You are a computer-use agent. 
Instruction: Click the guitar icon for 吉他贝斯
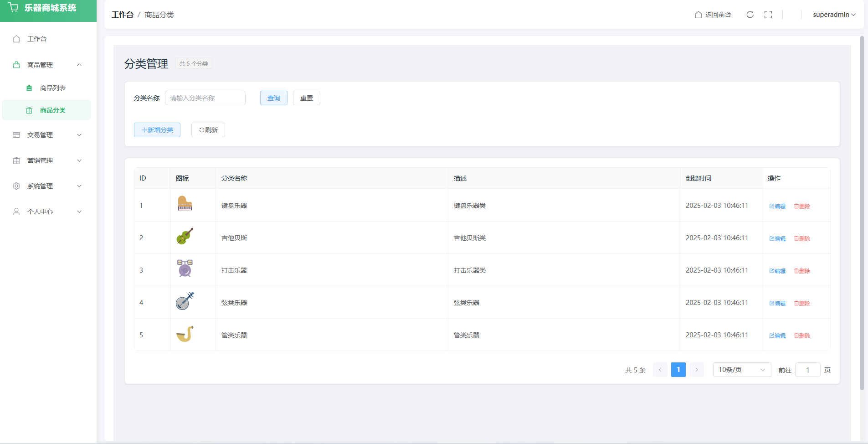[185, 237]
